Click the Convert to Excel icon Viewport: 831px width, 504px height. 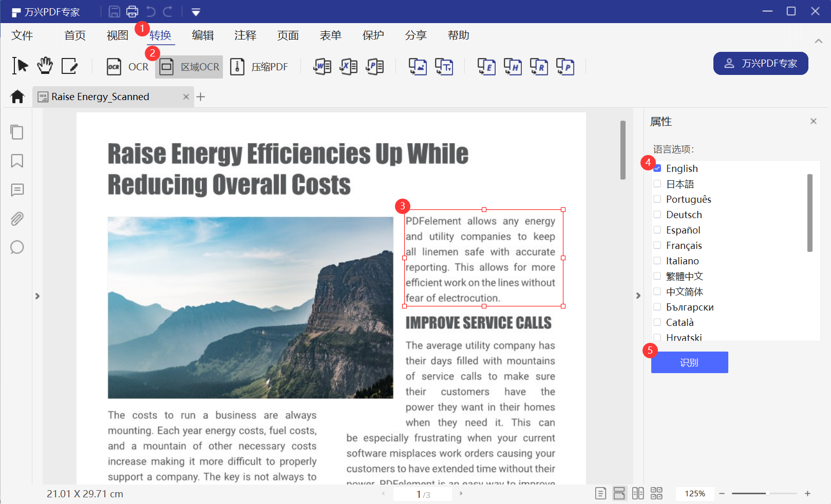pos(349,67)
